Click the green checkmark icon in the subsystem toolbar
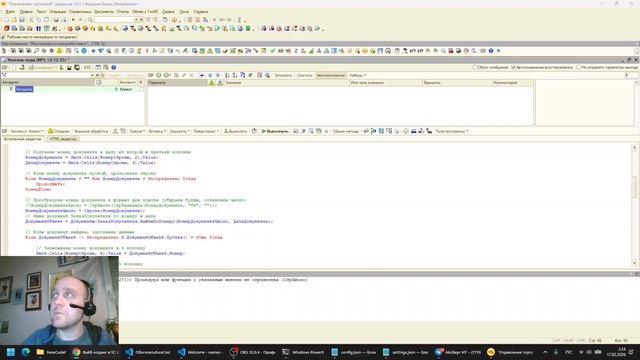This screenshot has width=640, height=360. [x=273, y=51]
